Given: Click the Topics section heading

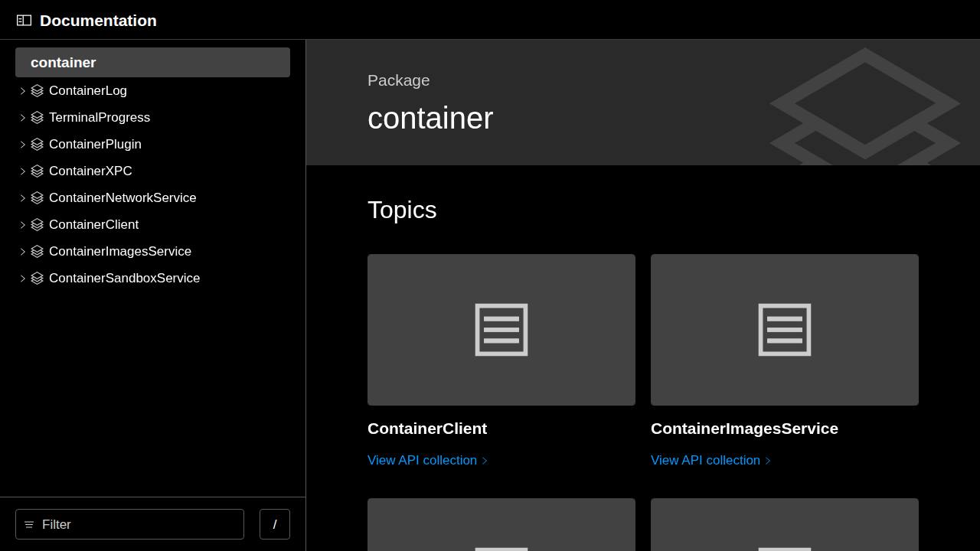Looking at the screenshot, I should (402, 210).
